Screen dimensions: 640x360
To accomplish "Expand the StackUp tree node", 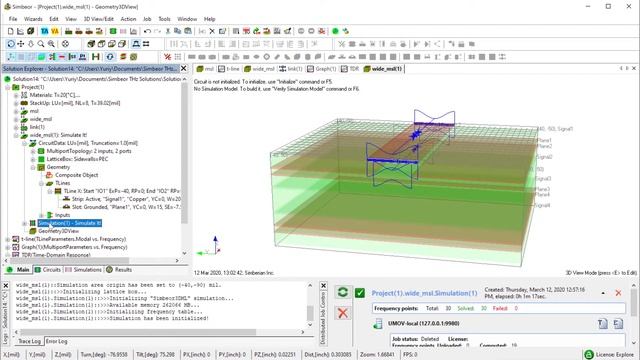I will point(16,103).
